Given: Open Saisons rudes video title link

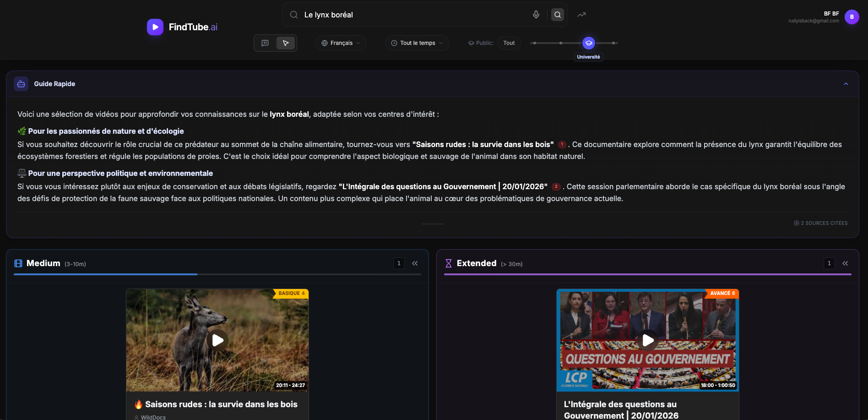Looking at the screenshot, I should coord(221,404).
